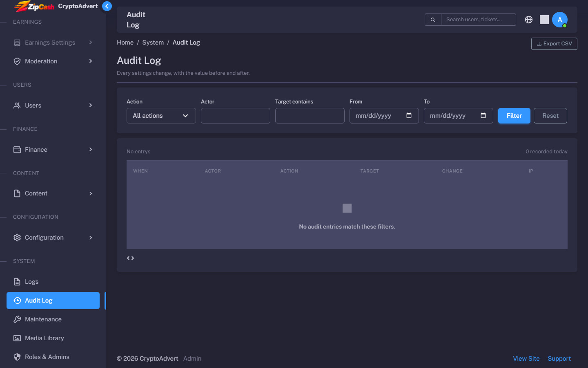Click the Maintenance wrench icon
Viewport: 588px width, 368px height.
point(17,319)
